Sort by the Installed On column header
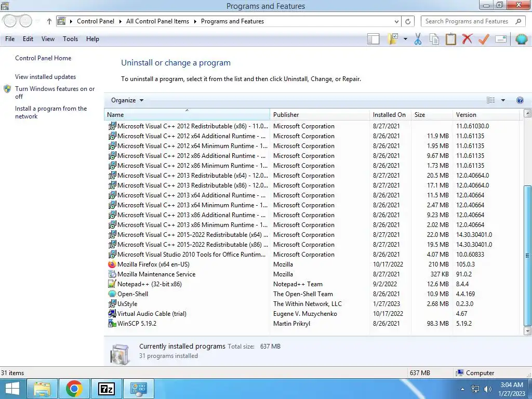 [x=390, y=115]
